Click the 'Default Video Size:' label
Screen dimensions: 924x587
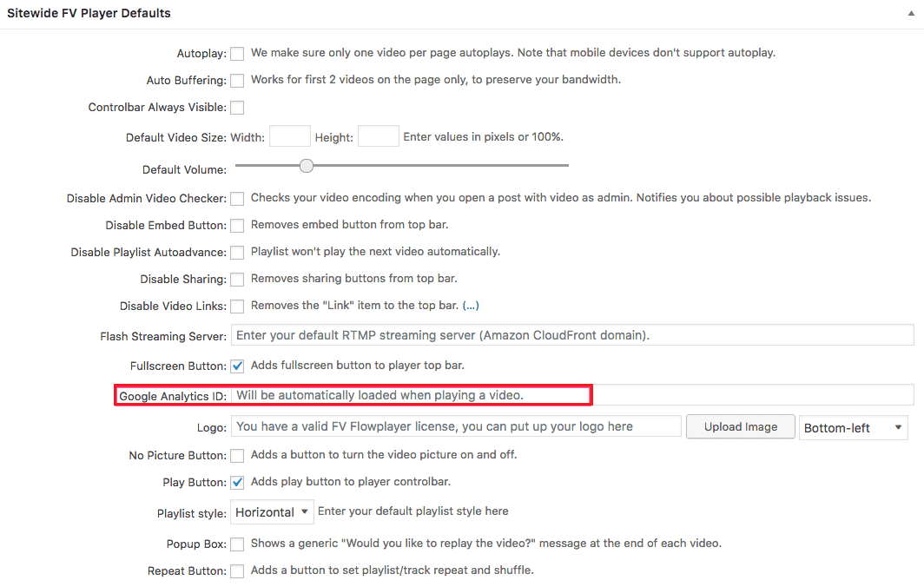pyautogui.click(x=176, y=137)
